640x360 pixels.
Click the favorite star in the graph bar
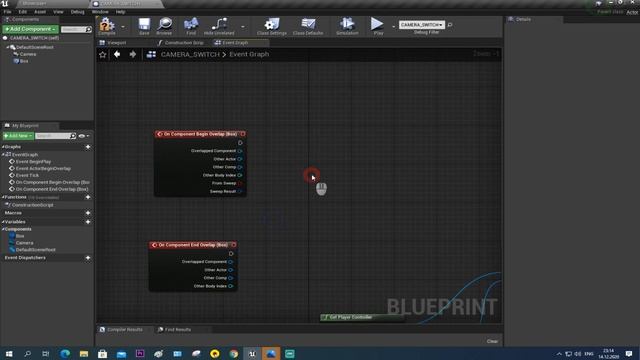coord(102,54)
